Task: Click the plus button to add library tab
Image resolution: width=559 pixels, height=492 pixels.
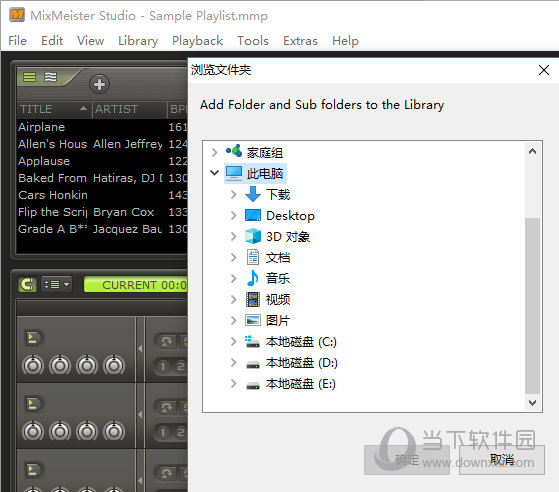Action: pos(99,84)
